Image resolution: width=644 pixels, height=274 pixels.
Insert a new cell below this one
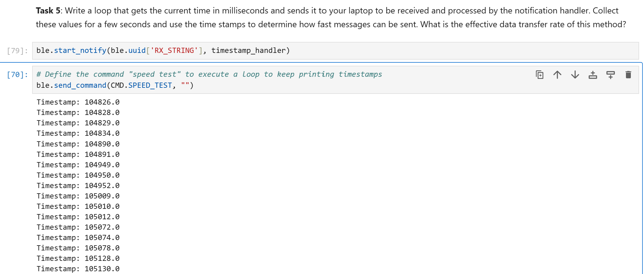(611, 75)
